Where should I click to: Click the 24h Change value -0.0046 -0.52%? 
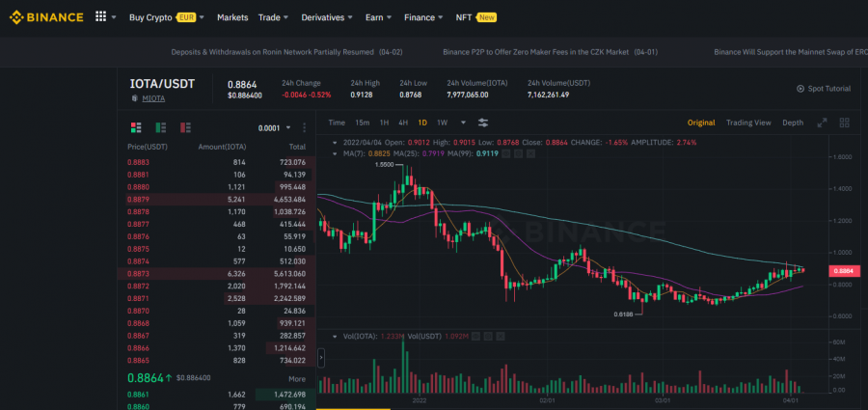pos(306,95)
